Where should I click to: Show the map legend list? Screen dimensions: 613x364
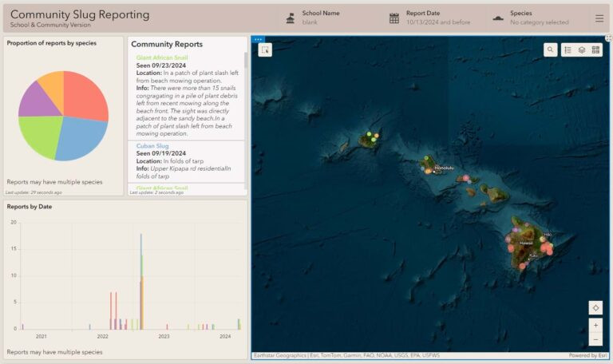(x=568, y=49)
